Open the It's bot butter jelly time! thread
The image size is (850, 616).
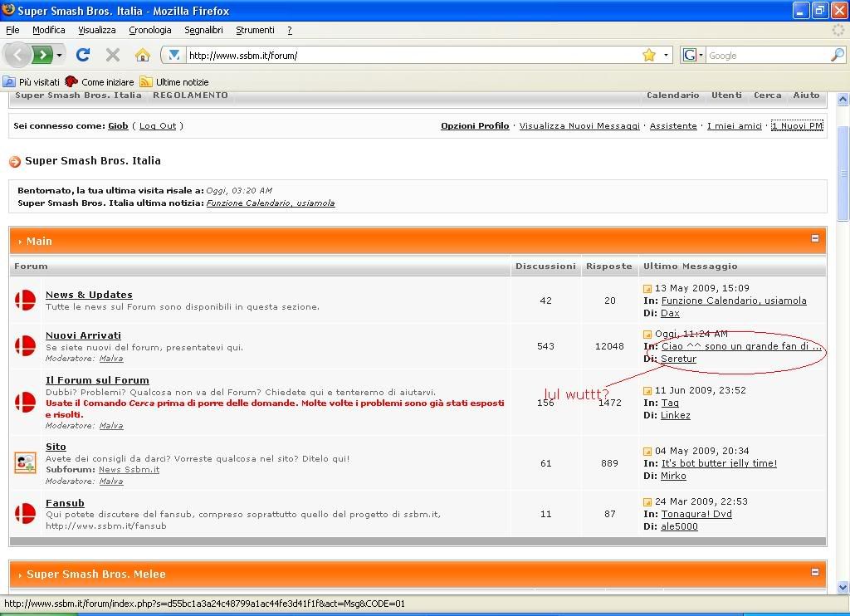point(720,463)
